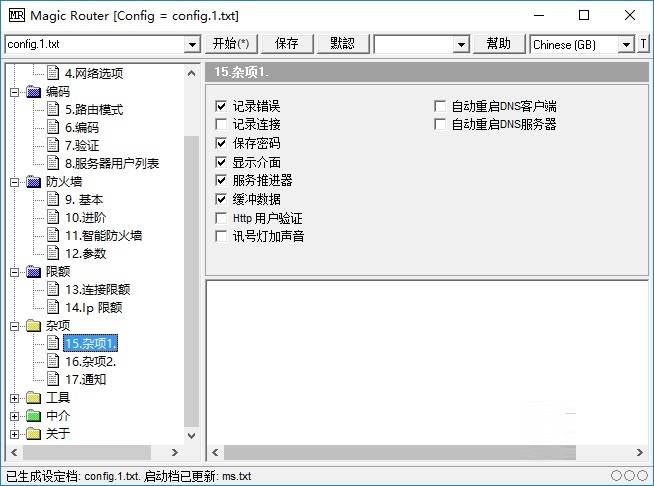Disable the 缓冲数据 checkbox
This screenshot has height=486, width=654.
pos(221,199)
